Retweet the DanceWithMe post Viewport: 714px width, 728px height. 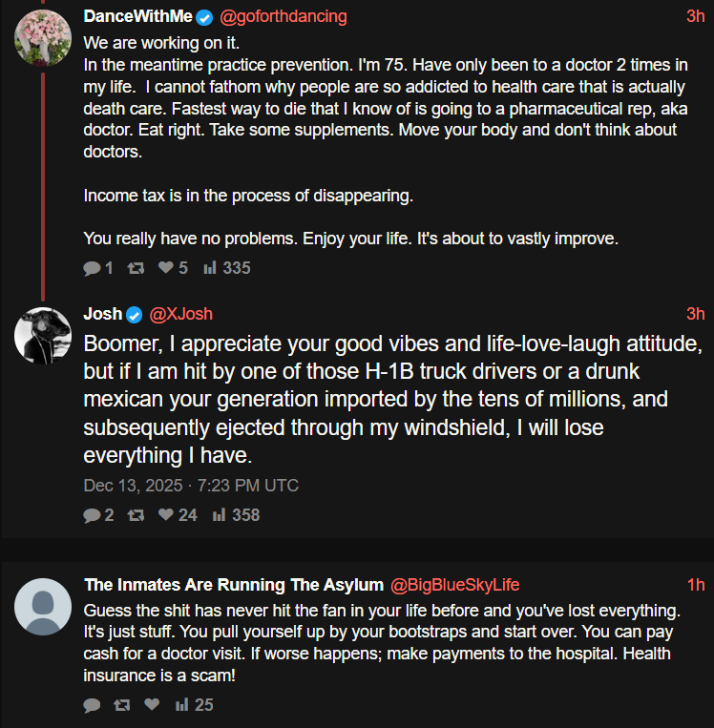(x=136, y=268)
